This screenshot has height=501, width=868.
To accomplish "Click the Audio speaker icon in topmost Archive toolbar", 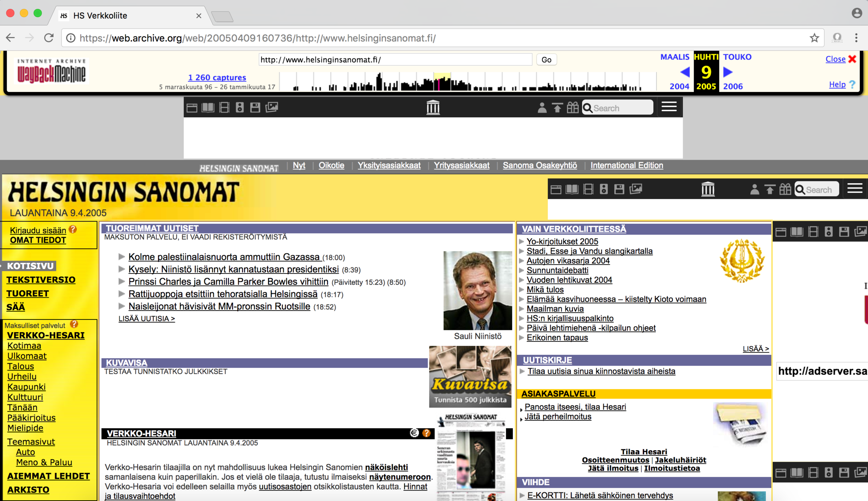I will coord(240,108).
